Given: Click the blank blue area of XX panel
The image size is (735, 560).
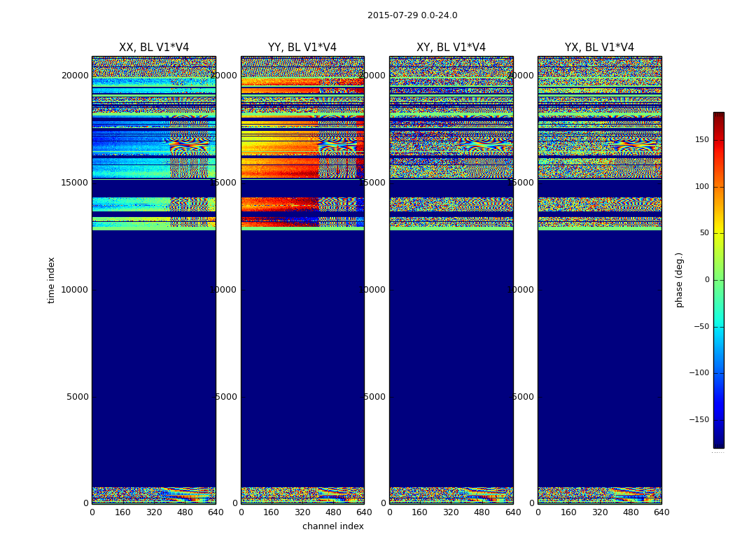Looking at the screenshot, I should click(154, 350).
